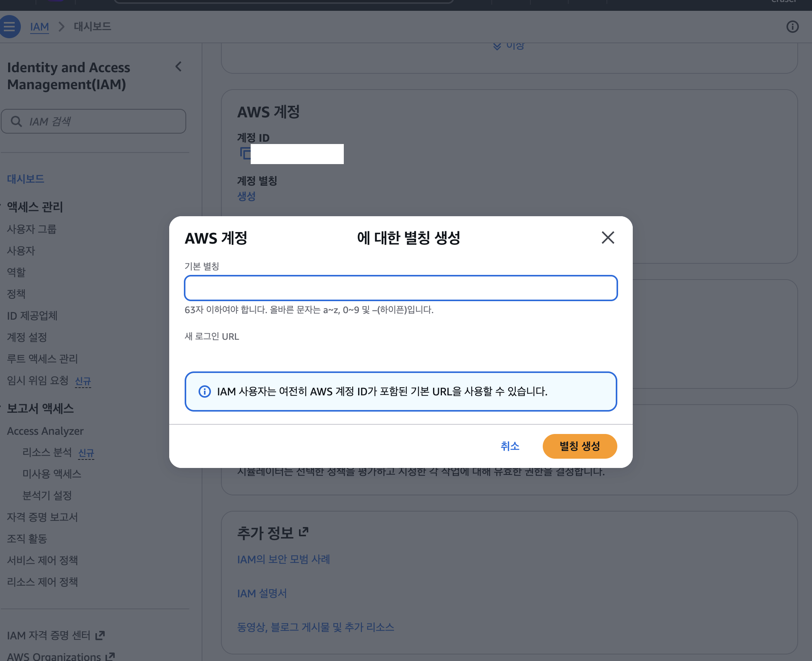This screenshot has height=661, width=812.
Task: Click the 기본 별칭 input field
Action: [x=401, y=288]
